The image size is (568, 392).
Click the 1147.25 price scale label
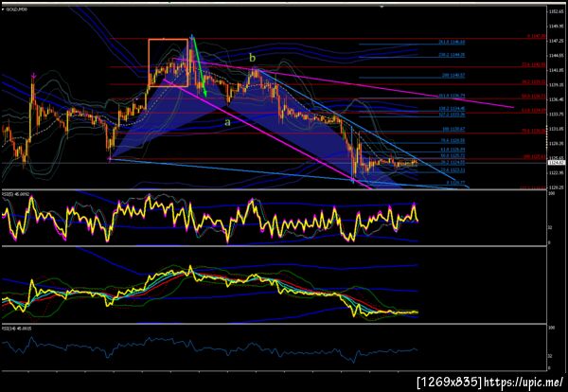[555, 42]
